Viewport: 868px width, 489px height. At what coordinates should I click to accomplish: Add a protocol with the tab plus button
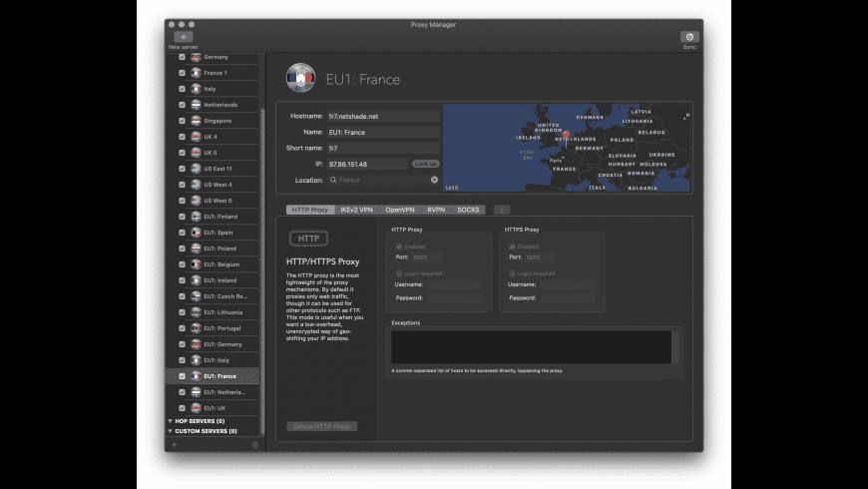tap(502, 210)
